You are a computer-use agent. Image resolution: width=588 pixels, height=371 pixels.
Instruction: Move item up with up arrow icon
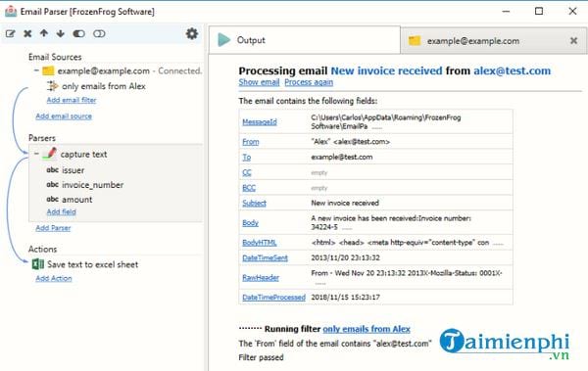(44, 33)
